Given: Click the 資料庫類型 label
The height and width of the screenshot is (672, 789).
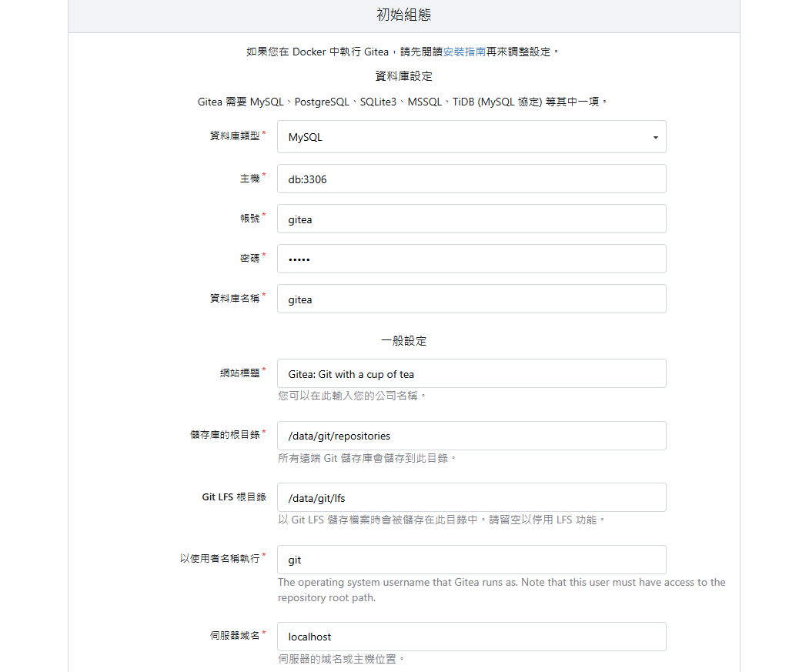Looking at the screenshot, I should tap(235, 136).
